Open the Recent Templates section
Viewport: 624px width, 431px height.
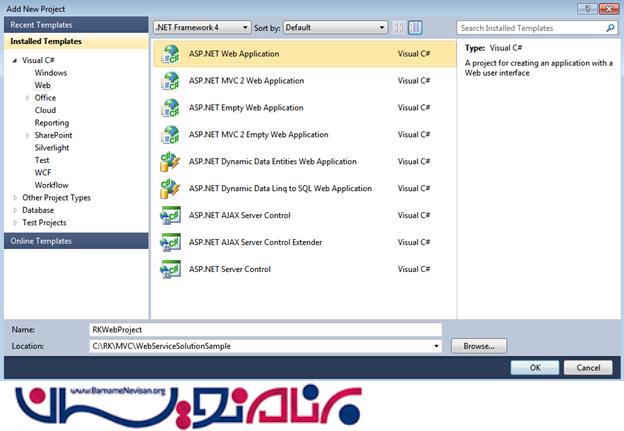click(76, 25)
